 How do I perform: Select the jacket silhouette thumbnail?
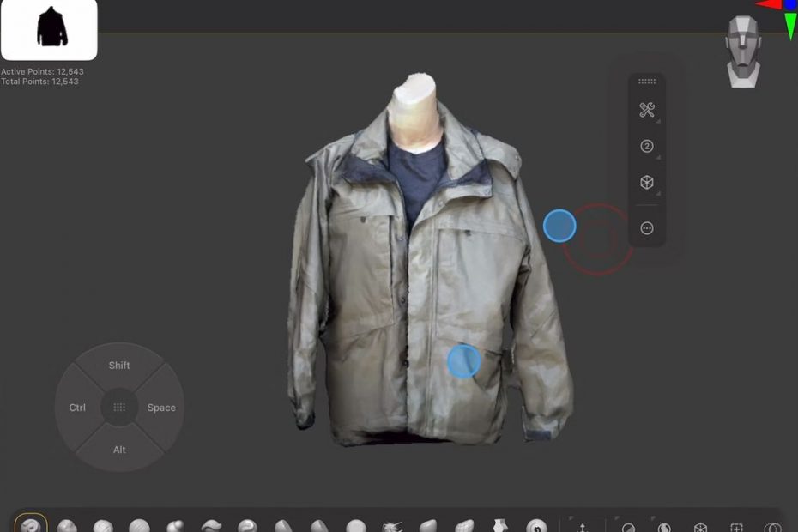coord(50,29)
